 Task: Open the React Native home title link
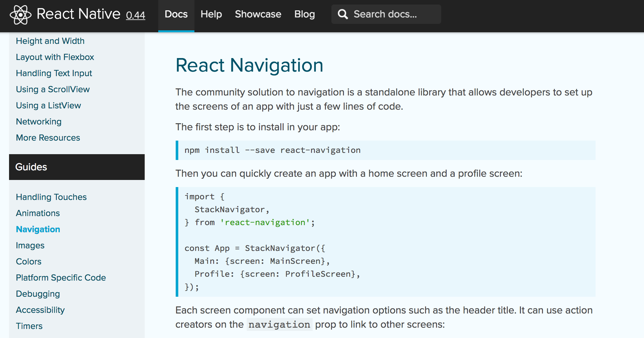(78, 14)
